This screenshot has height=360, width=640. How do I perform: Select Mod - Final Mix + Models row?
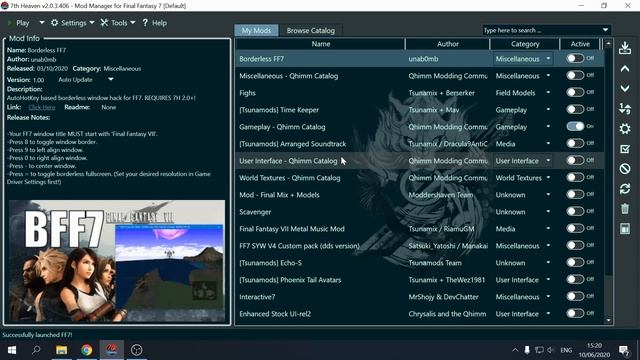(x=420, y=195)
